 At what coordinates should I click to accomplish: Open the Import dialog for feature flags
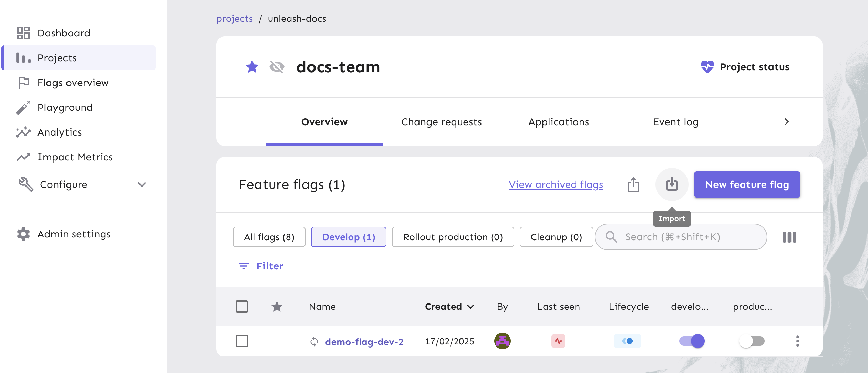coord(671,184)
